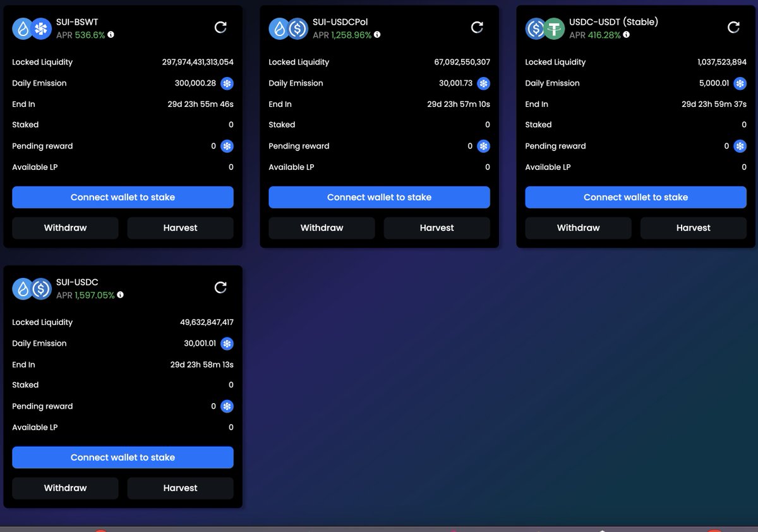Connect wallet to stake in USDC-USDT
The width and height of the screenshot is (758, 532).
click(x=635, y=197)
